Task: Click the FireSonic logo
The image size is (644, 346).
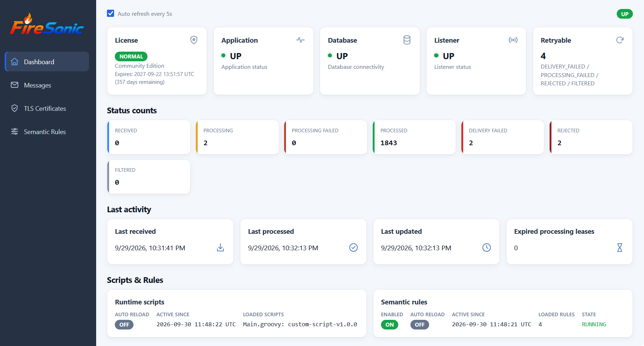Action: pos(47,24)
